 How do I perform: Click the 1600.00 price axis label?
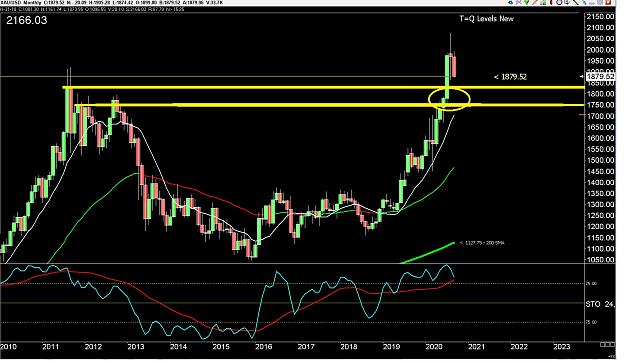[x=600, y=138]
